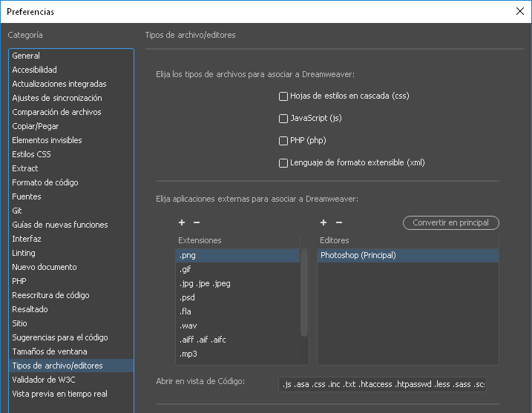Open Reescritura de código category
This screenshot has width=532, height=413.
pos(71,295)
